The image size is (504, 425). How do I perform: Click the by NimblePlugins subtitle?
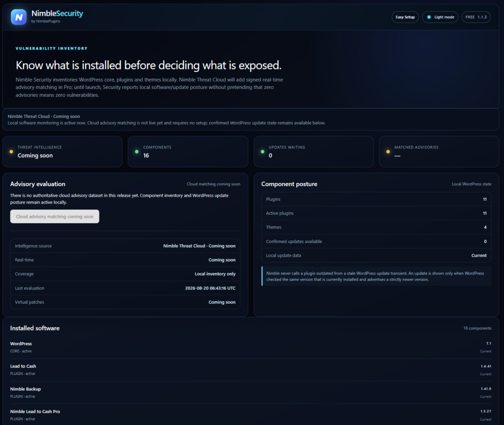click(x=46, y=21)
